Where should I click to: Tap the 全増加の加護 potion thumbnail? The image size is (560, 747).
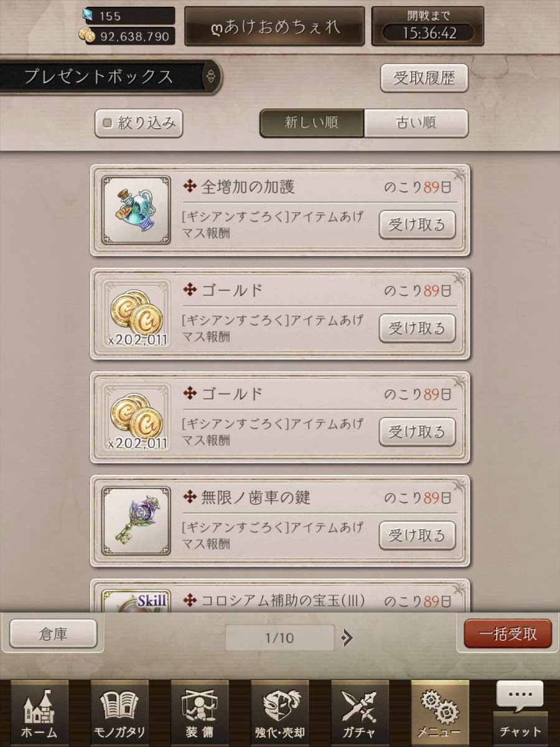click(136, 210)
